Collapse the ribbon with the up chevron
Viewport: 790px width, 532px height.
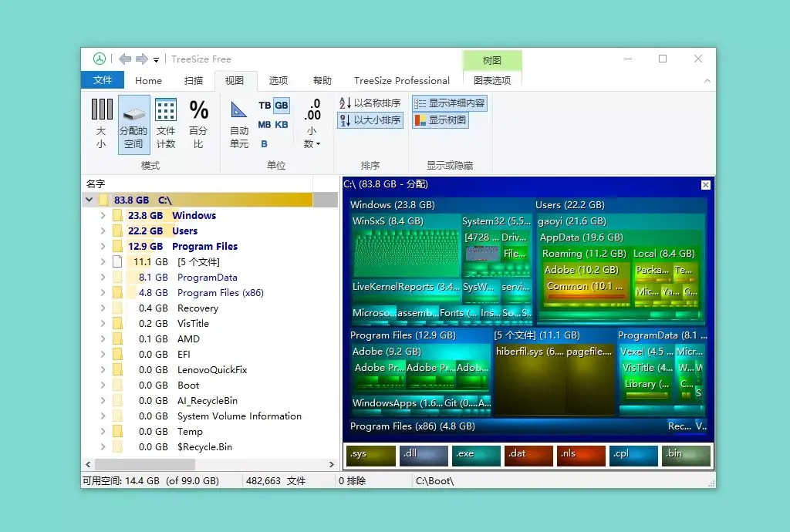point(707,81)
